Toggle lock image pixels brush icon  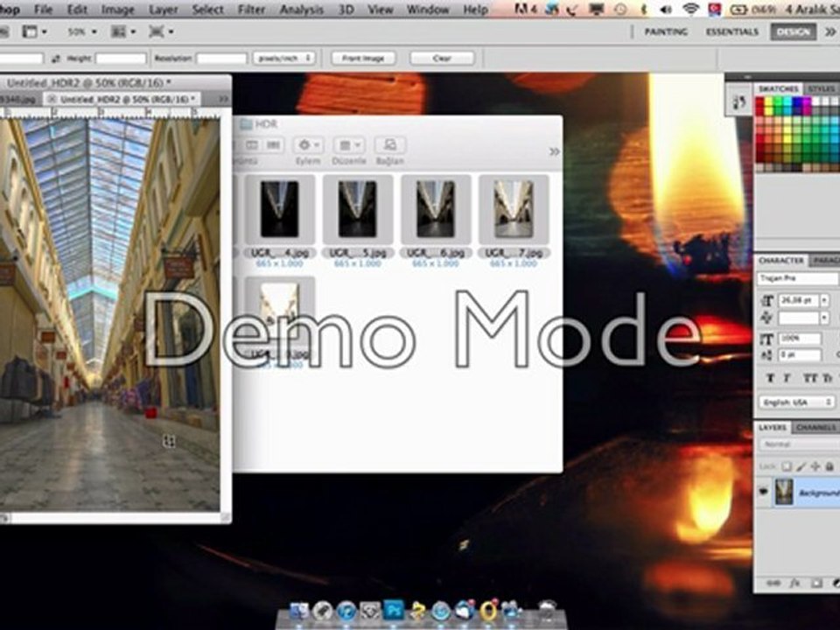coord(801,466)
